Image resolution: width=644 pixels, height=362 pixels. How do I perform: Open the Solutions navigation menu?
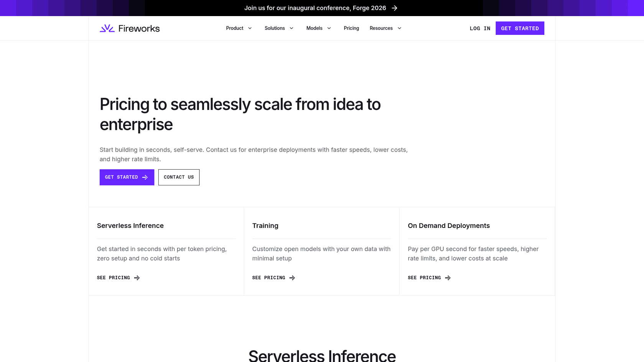point(275,28)
